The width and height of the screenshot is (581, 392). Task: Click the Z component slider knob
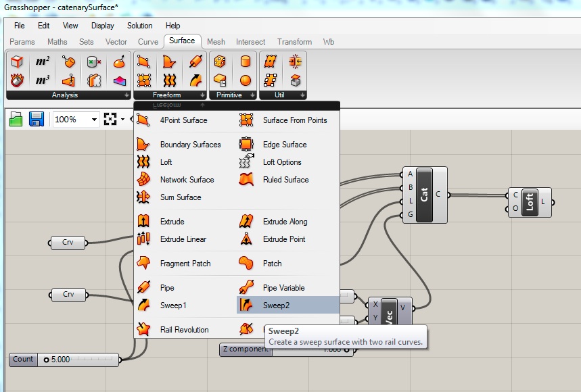pyautogui.click(x=346, y=350)
